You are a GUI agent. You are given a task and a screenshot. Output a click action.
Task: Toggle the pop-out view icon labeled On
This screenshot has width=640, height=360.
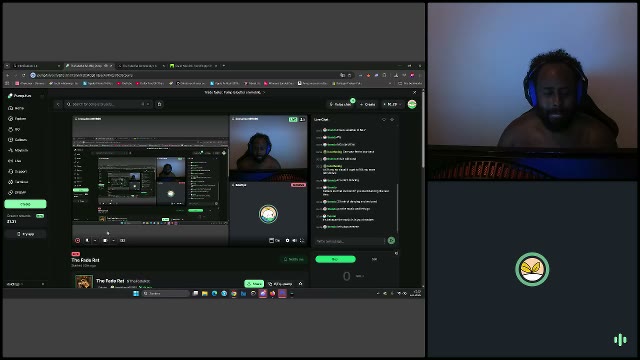(x=274, y=241)
